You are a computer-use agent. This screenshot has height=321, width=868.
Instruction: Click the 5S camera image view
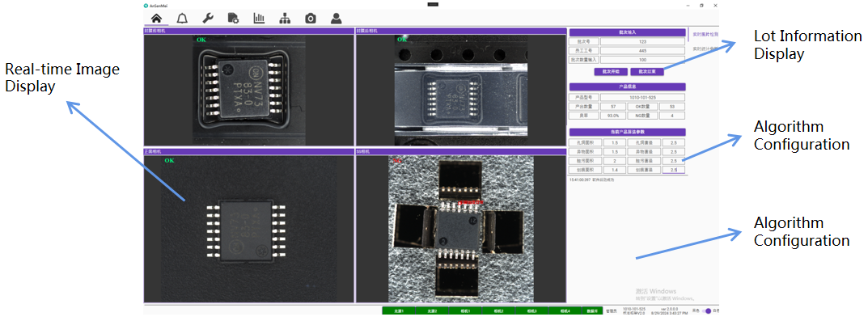pyautogui.click(x=460, y=229)
